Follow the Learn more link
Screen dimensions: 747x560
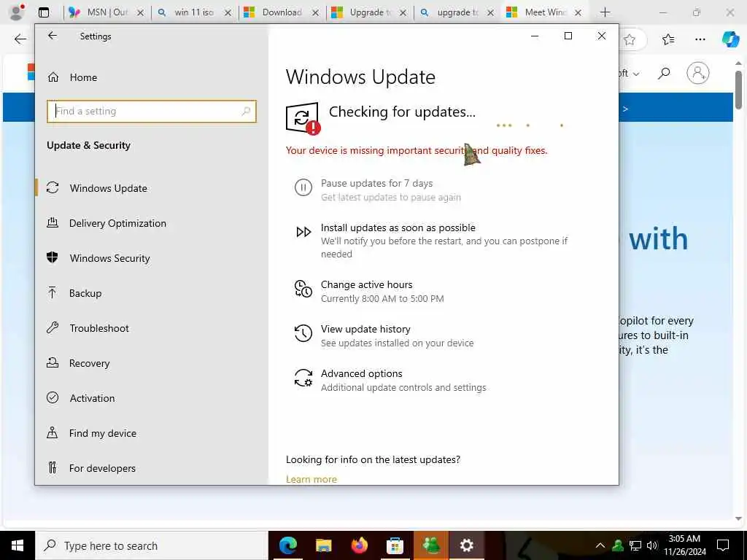click(x=311, y=479)
